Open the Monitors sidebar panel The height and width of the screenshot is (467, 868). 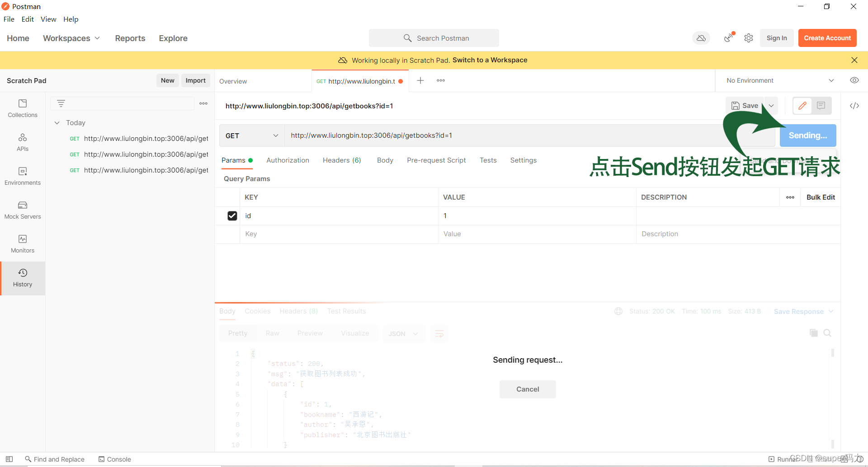23,244
